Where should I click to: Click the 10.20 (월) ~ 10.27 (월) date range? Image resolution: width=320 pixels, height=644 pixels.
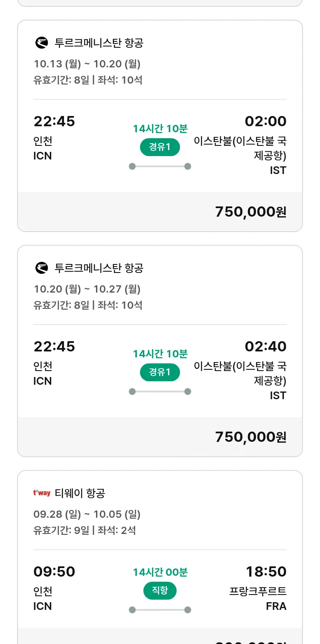click(87, 289)
